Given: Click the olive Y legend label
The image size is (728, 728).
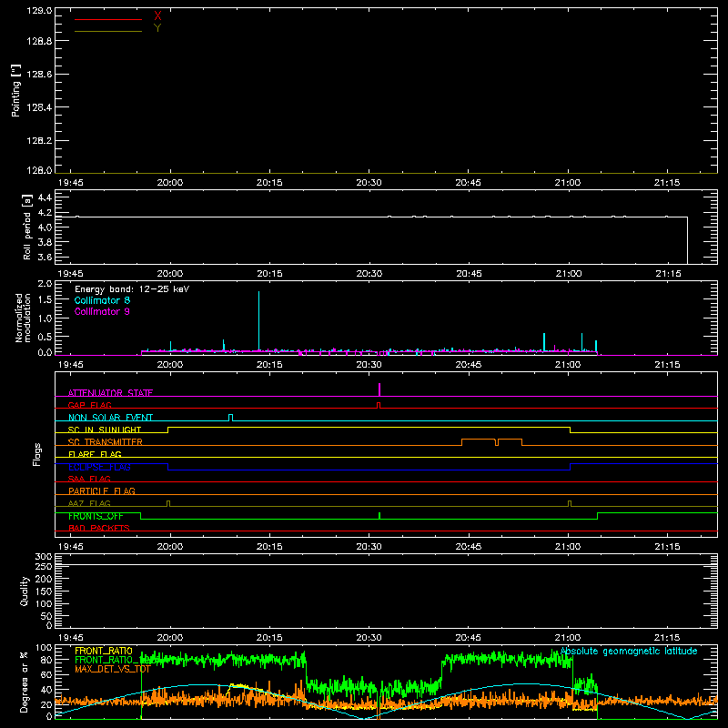Looking at the screenshot, I should [157, 28].
